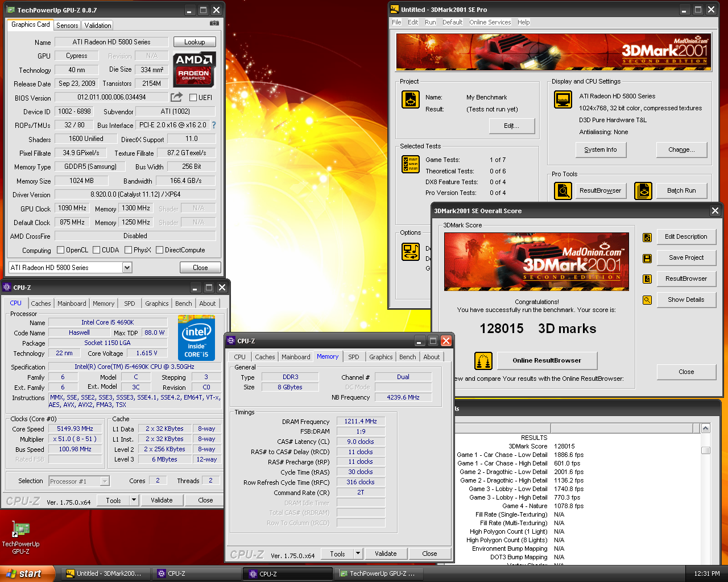
Task: Click the GPU-Z title bar icon
Action: coord(11,10)
